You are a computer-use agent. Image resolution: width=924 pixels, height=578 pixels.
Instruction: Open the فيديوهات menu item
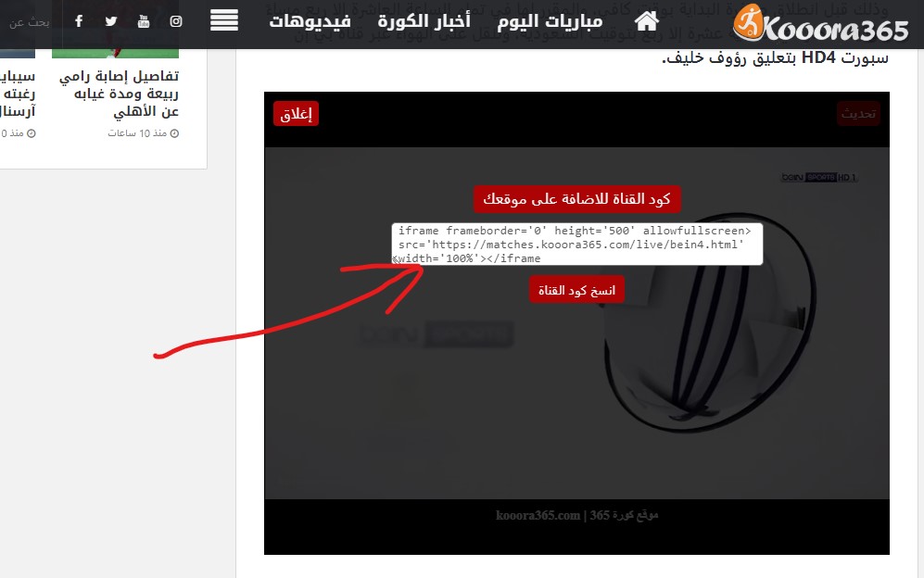coord(310,21)
